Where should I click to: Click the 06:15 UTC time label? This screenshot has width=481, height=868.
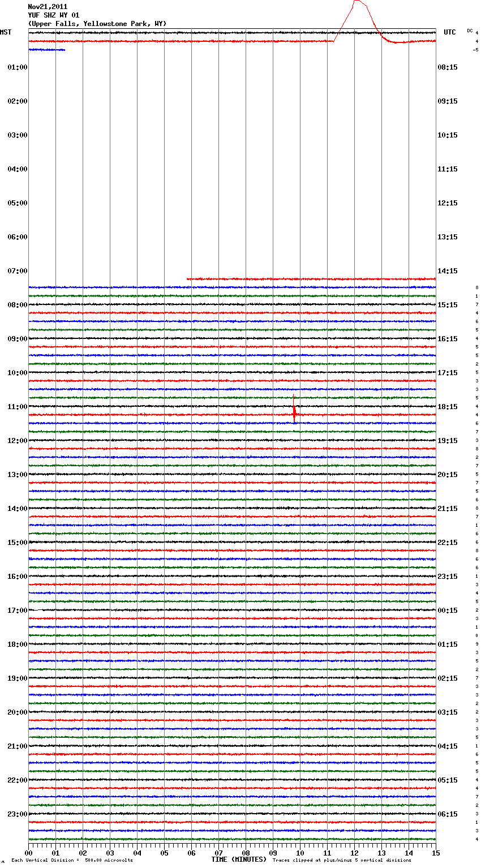(448, 814)
